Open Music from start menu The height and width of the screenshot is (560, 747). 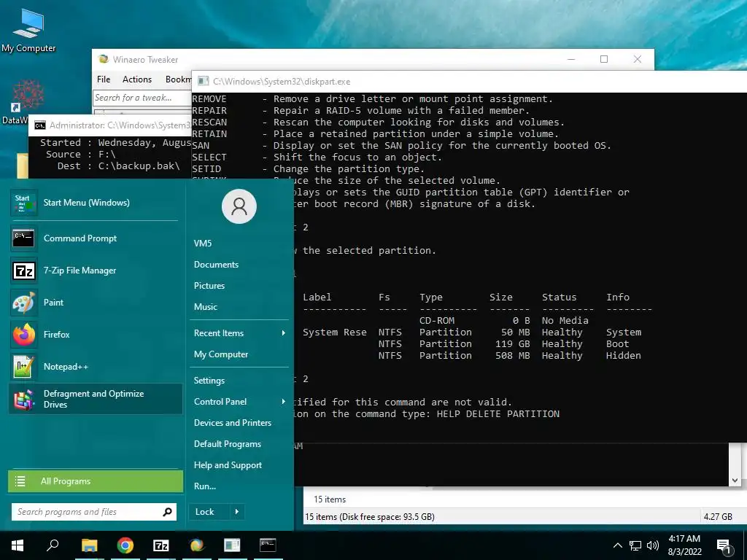(205, 307)
